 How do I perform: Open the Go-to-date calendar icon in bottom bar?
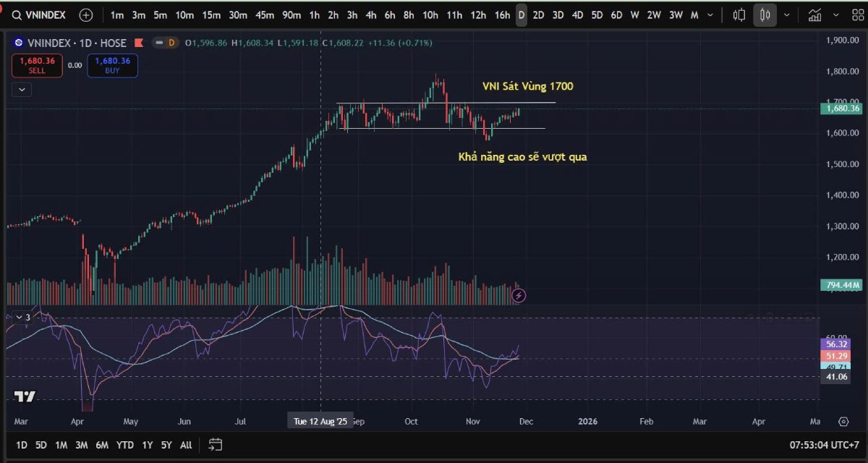point(215,445)
